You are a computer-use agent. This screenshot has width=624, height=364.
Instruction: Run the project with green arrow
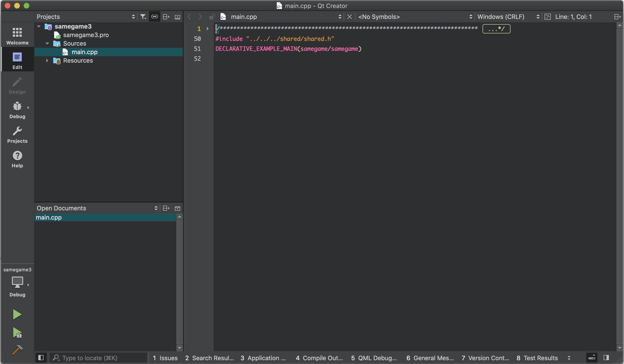pos(17,314)
